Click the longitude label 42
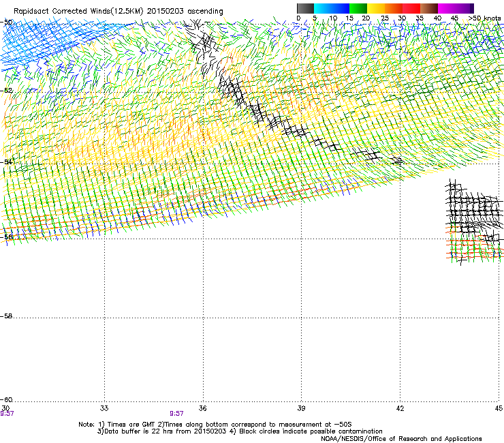 [400, 408]
